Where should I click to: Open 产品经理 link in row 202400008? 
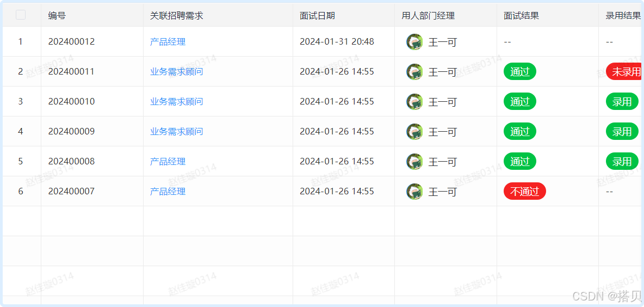[168, 162]
